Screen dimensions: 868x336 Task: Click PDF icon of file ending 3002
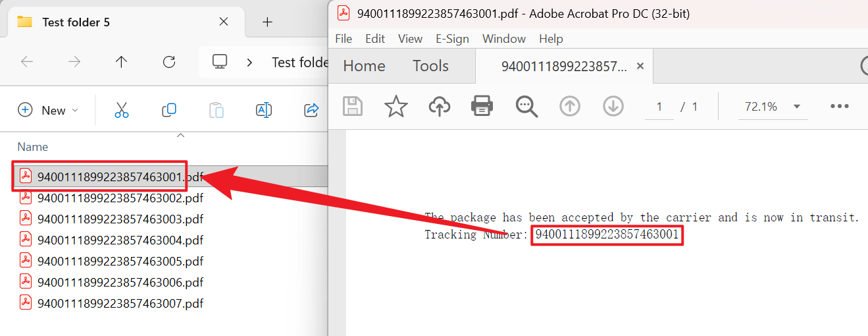26,197
